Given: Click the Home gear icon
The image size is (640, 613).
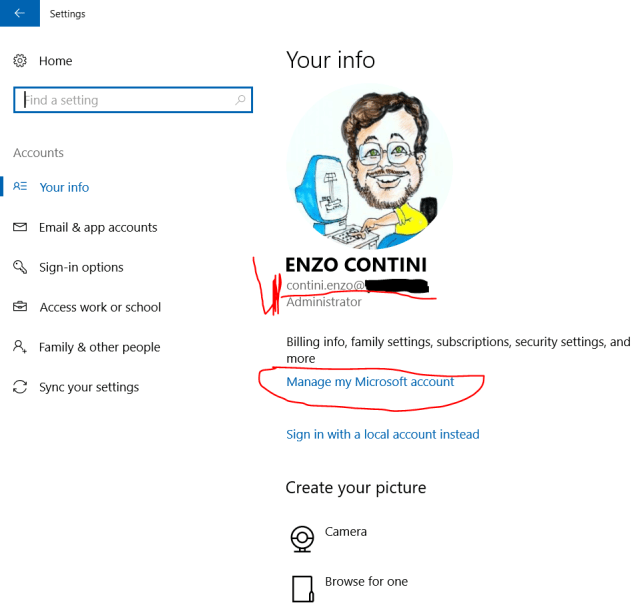Looking at the screenshot, I should coord(20,61).
